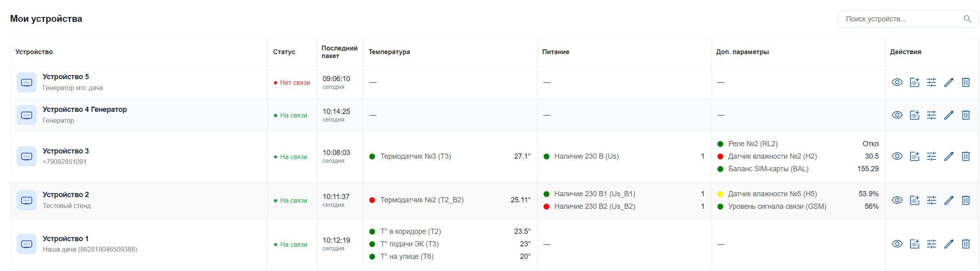Click the eye view icon for Устройство 3

coord(897,156)
